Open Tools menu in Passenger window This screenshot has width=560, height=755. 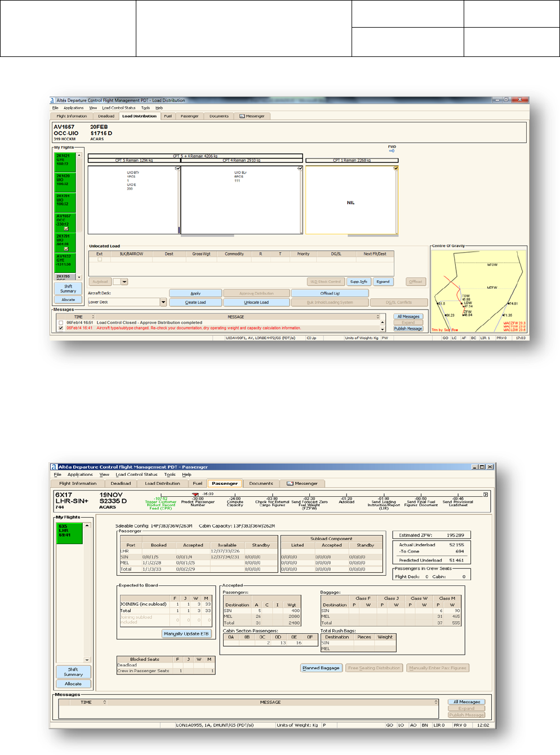click(170, 475)
